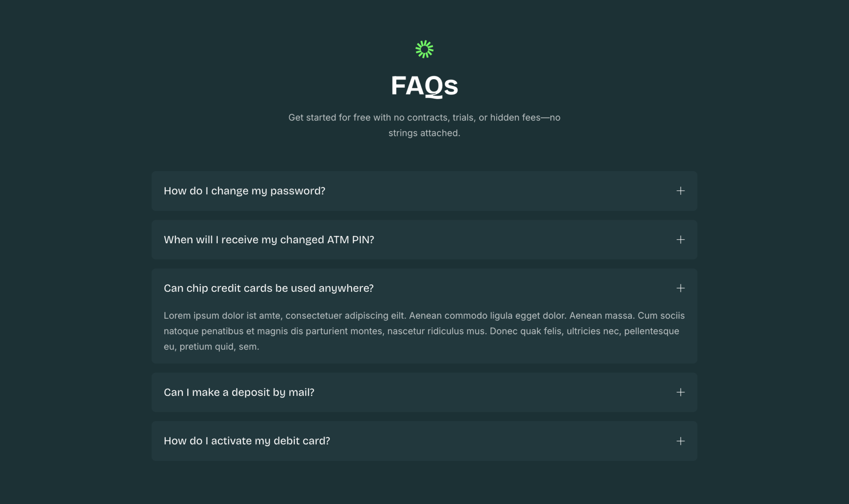Screen dimensions: 849x504
Task: Expand 'How do I activate my debit card?' title
Action: [x=247, y=441]
